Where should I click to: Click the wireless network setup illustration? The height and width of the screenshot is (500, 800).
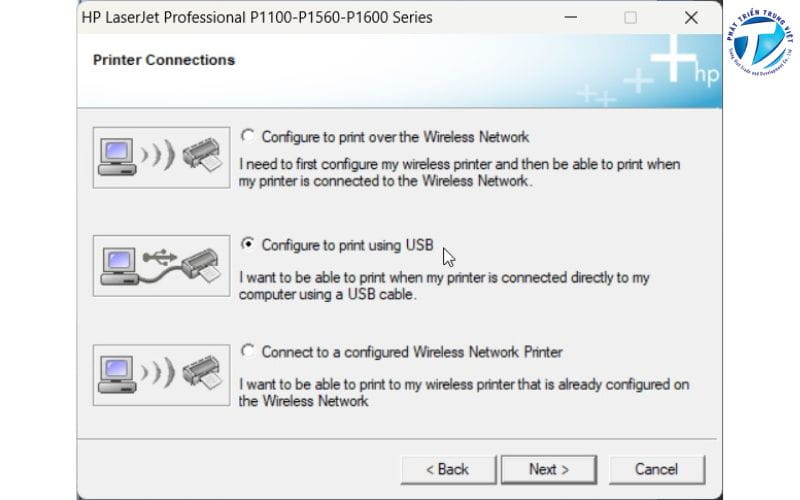[x=160, y=156]
